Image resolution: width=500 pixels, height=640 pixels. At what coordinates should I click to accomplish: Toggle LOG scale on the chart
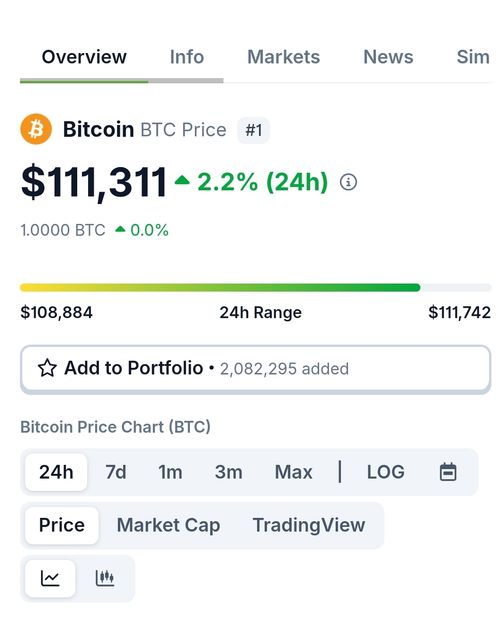click(386, 472)
